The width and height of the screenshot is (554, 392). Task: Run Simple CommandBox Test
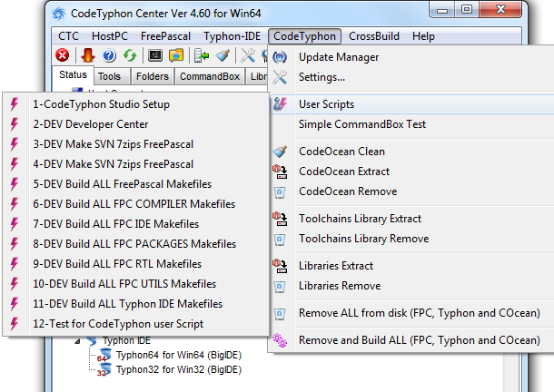pos(411,124)
